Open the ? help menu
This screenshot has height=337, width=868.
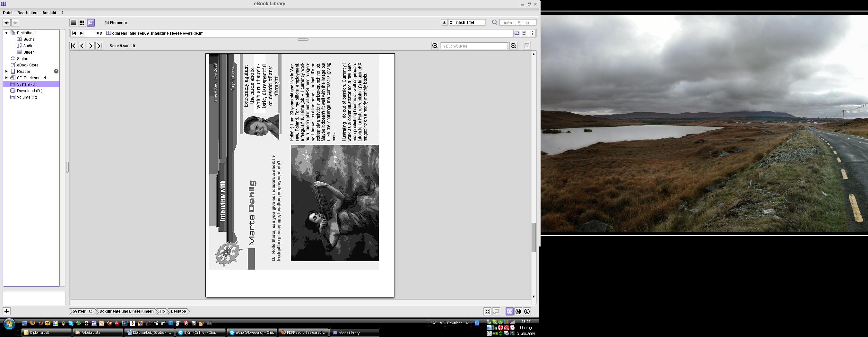pos(63,13)
